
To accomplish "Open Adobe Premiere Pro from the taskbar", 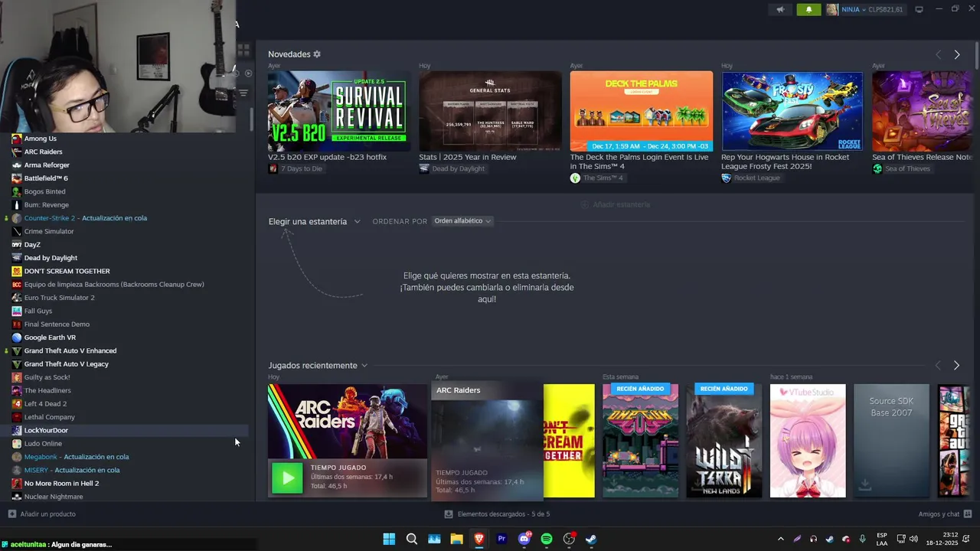I will [501, 539].
